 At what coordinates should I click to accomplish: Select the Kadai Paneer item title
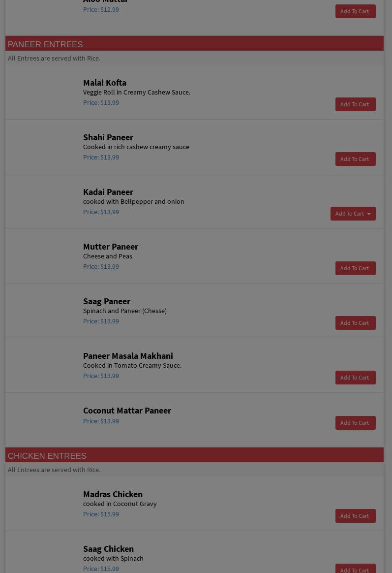[x=108, y=192]
